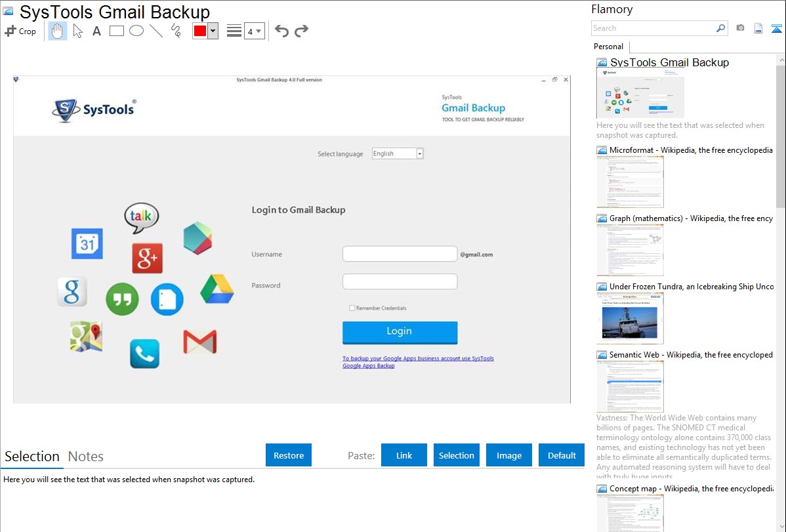Click the Google Maps icon
Screen dimensions: 786x532
click(86, 336)
